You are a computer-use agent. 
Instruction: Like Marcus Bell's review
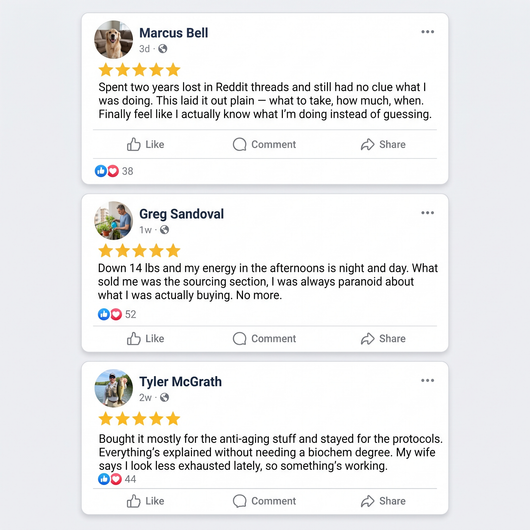pos(145,144)
